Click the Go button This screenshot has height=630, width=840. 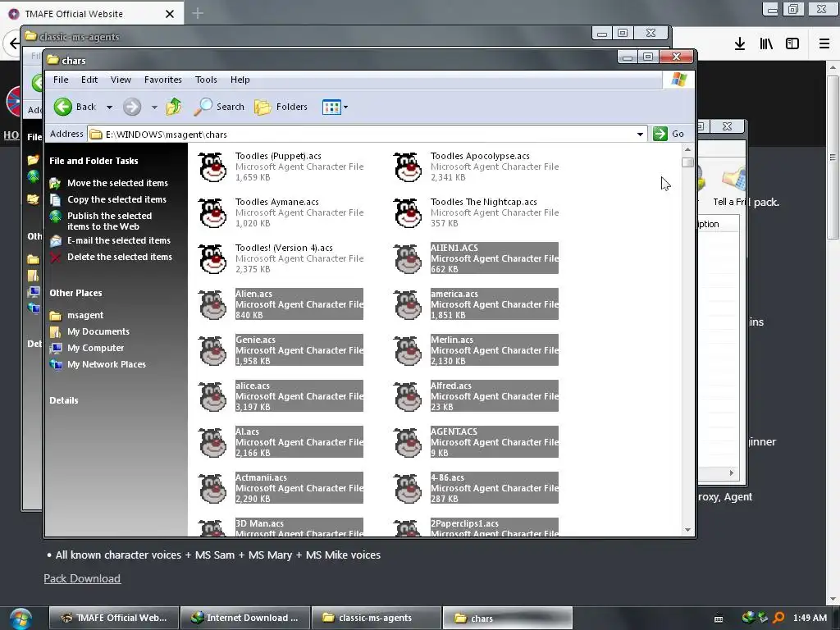coord(669,134)
